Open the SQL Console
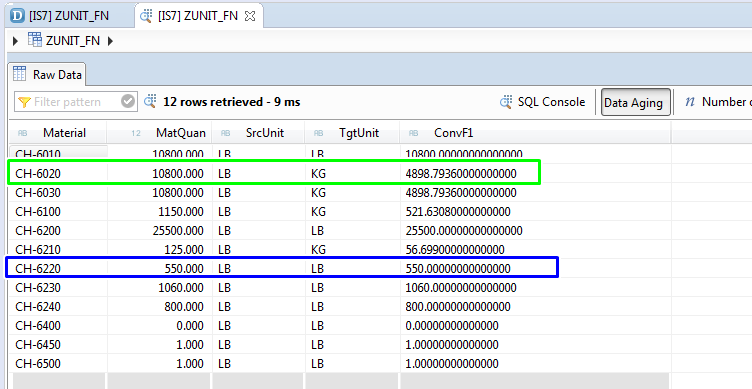Image resolution: width=752 pixels, height=389 pixels. pos(542,102)
